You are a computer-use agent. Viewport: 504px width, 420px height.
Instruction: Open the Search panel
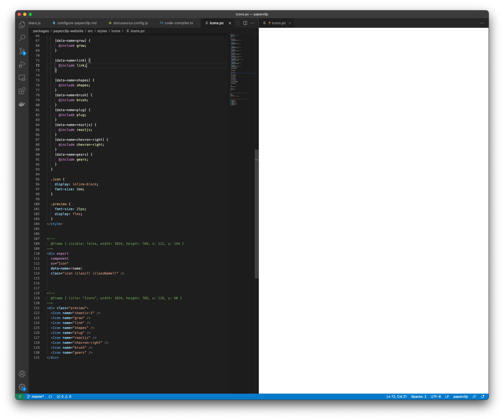point(22,38)
